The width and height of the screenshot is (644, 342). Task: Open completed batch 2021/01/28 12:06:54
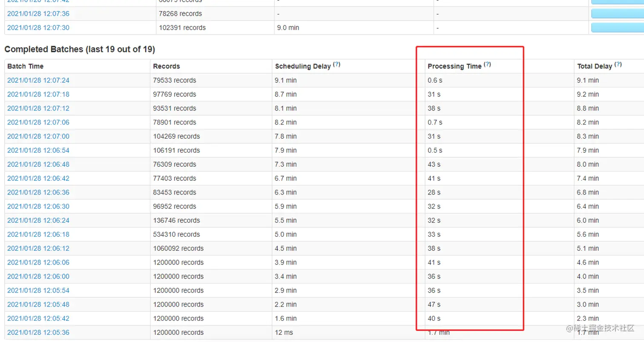38,151
